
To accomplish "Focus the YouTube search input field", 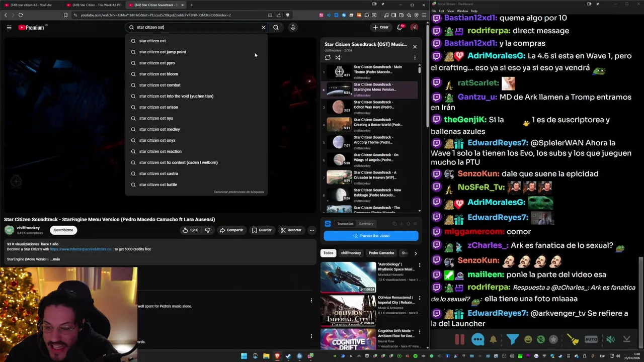I will pos(196,28).
